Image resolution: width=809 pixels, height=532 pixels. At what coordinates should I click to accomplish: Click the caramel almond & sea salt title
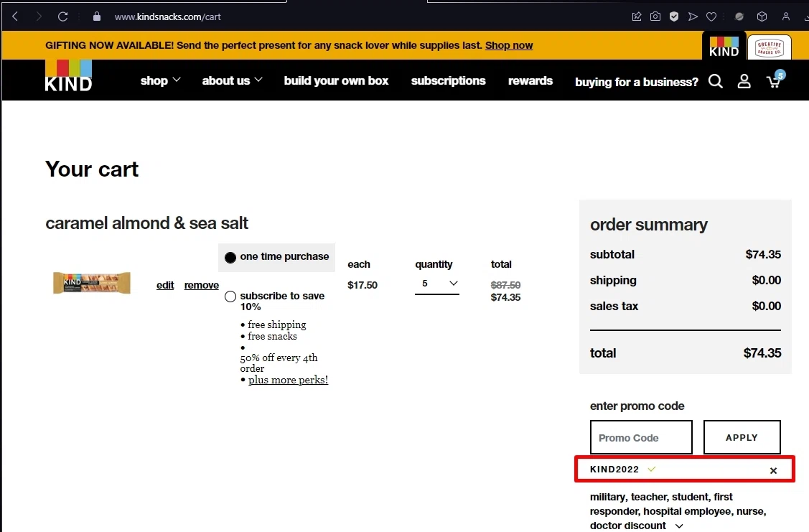point(146,223)
